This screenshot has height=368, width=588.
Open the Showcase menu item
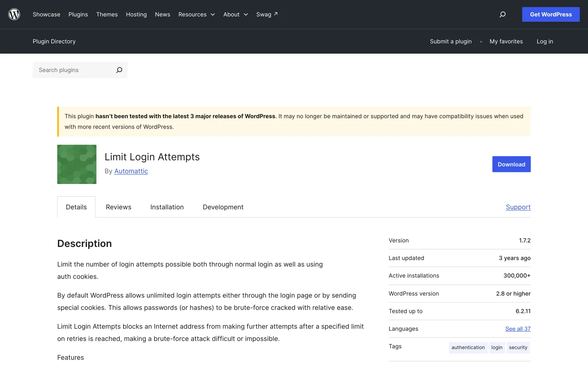46,14
